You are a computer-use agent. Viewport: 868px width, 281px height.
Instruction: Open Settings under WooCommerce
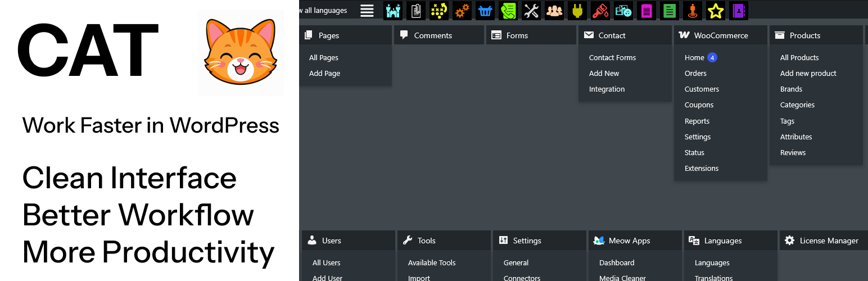point(698,137)
